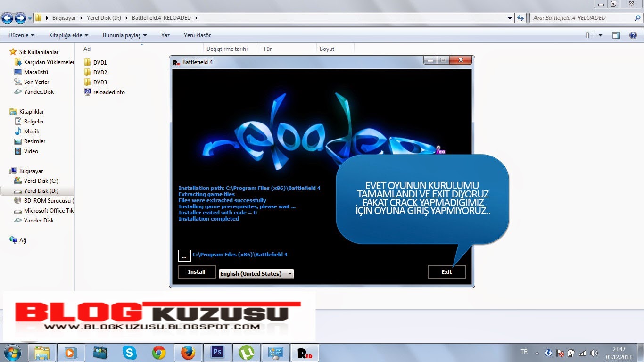This screenshot has width=644, height=362.
Task: Toggle the preview pane icon
Action: click(x=616, y=35)
